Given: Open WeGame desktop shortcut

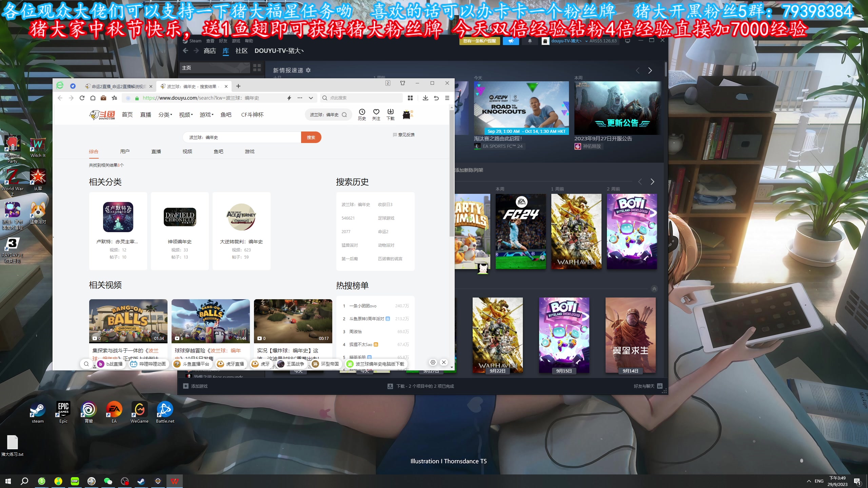Looking at the screenshot, I should (139, 412).
